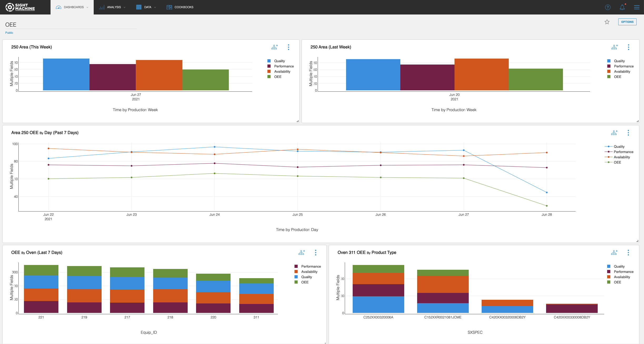Viewport: 644px width, 344px height.
Task: Toggle Quality series in OEE By Oven legend
Action: click(x=303, y=277)
